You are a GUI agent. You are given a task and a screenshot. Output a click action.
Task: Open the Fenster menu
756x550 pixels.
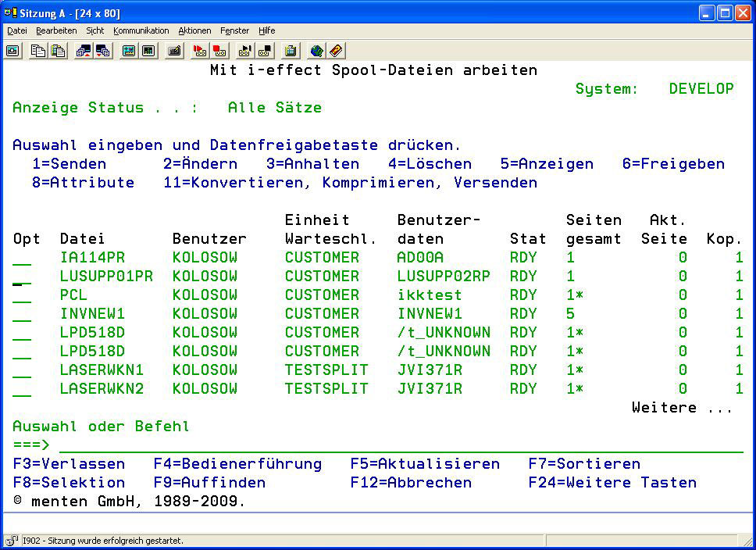click(234, 30)
